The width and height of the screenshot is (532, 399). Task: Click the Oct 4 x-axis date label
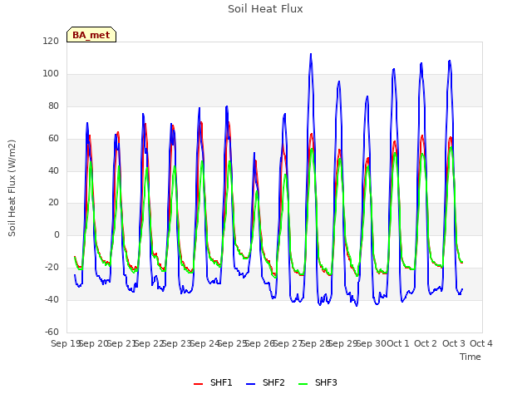pos(481,343)
